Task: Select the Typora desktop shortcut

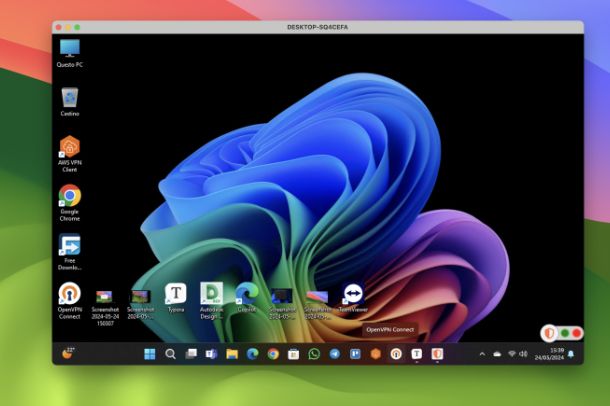Action: (x=176, y=298)
